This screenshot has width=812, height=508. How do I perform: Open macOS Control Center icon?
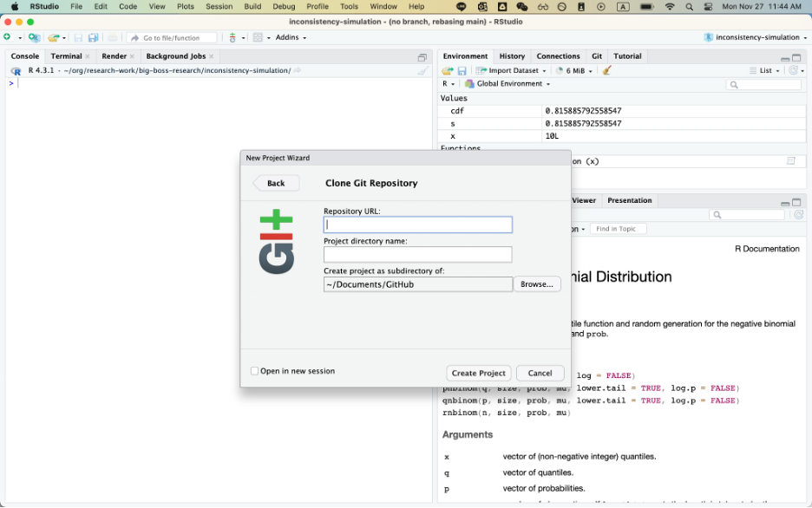coord(708,7)
